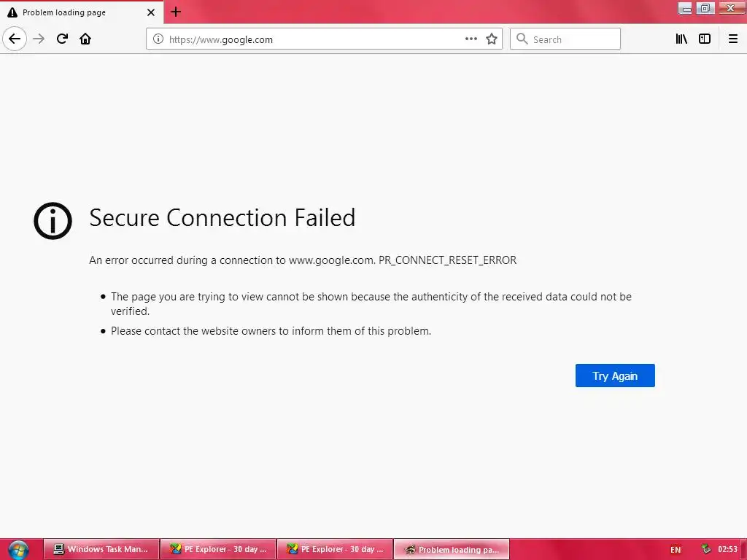
Task: Open the home page icon
Action: [x=85, y=39]
